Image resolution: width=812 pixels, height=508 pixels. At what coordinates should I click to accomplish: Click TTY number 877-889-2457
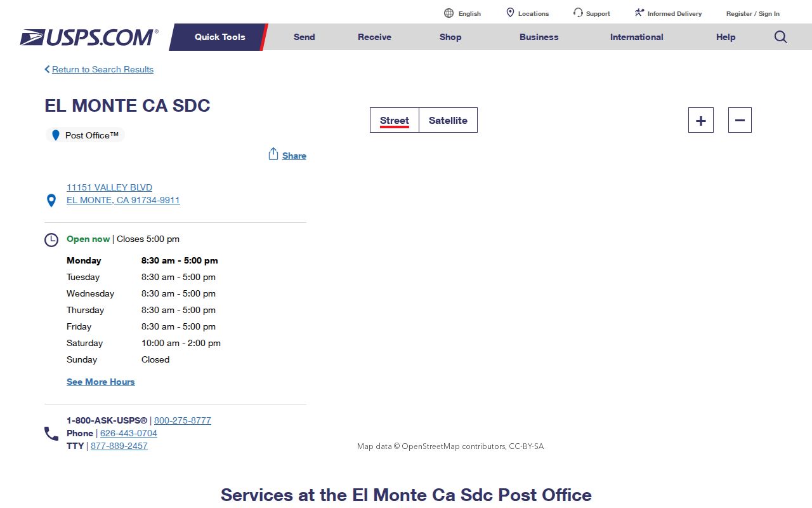tap(119, 446)
